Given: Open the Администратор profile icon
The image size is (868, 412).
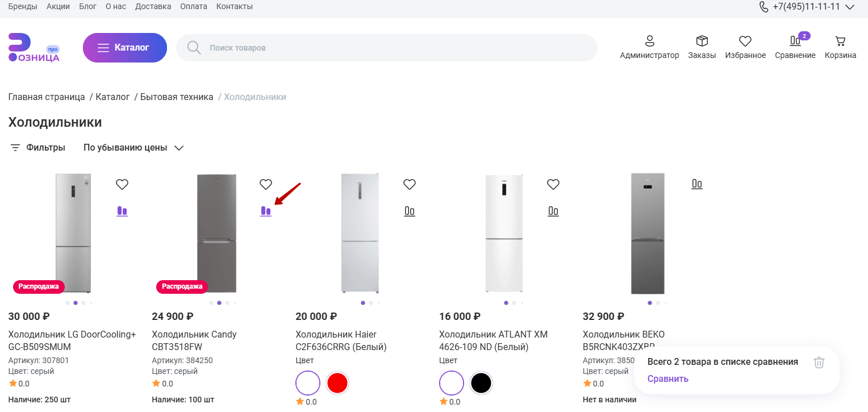Looking at the screenshot, I should tap(650, 41).
